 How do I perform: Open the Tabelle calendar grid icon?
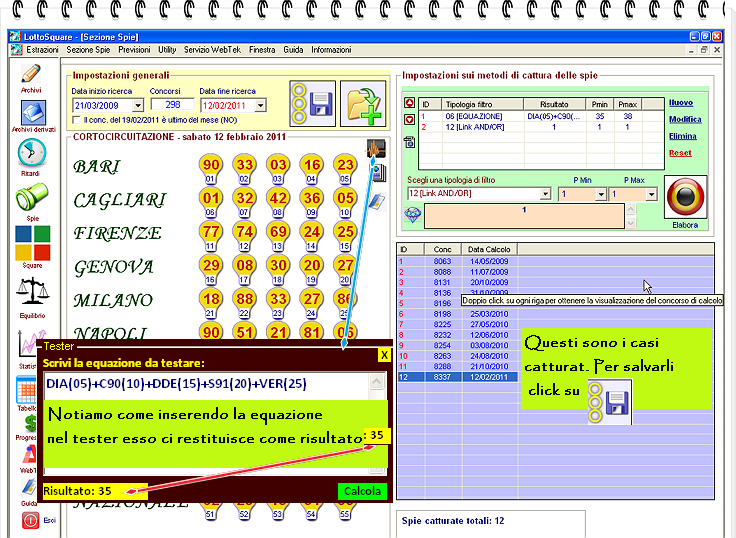26,390
